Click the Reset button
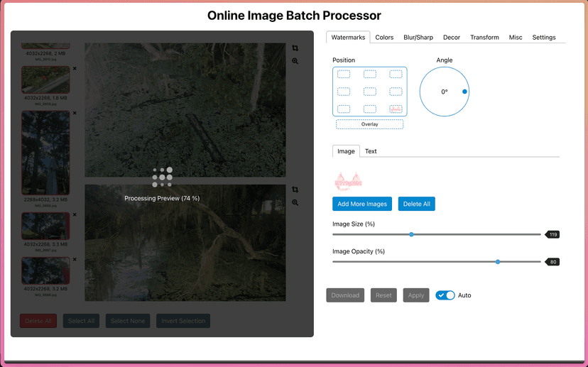This screenshot has height=367, width=588. tap(383, 295)
